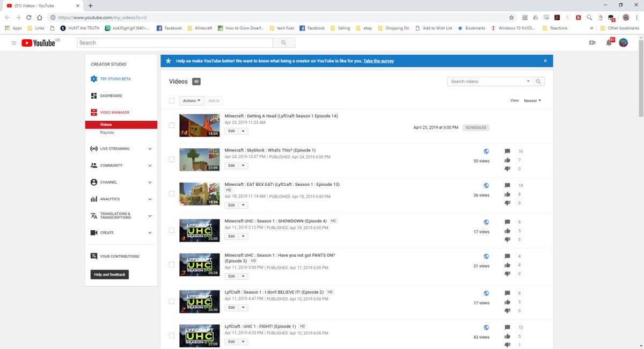Click likes thumb icon for EAT BEX EAT
The height and width of the screenshot is (349, 644).
(507, 194)
